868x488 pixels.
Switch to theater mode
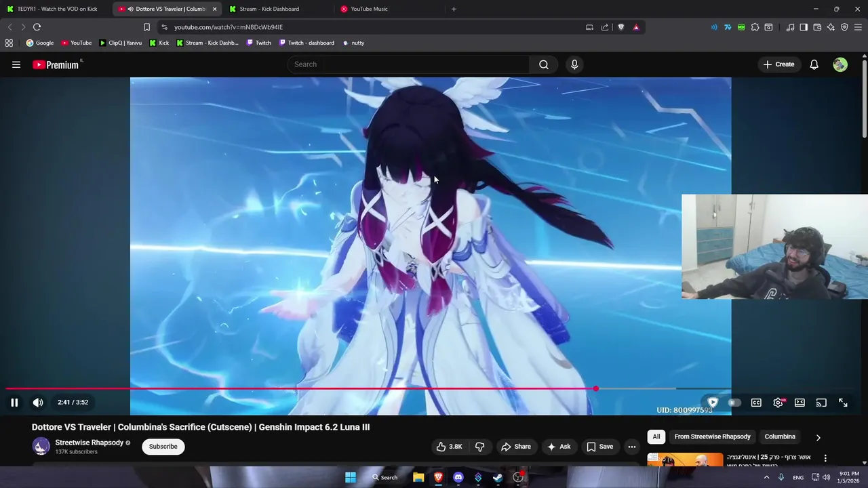pyautogui.click(x=800, y=403)
